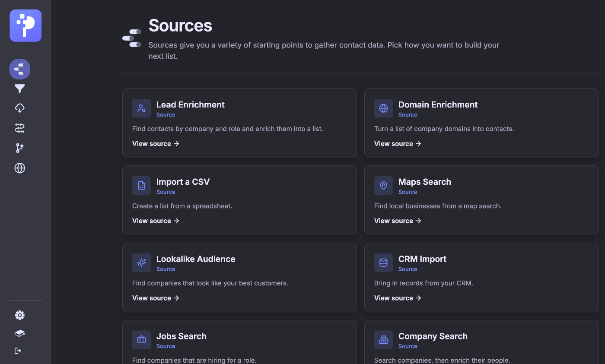Click the Domain Enrichment globe icon
The height and width of the screenshot is (364, 605).
click(x=383, y=108)
